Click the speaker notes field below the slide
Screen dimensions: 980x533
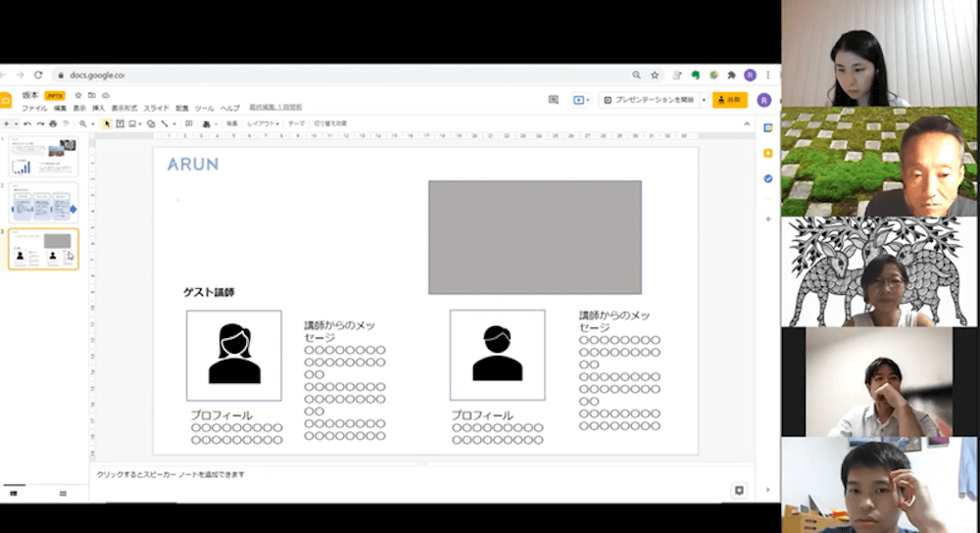[x=392, y=475]
